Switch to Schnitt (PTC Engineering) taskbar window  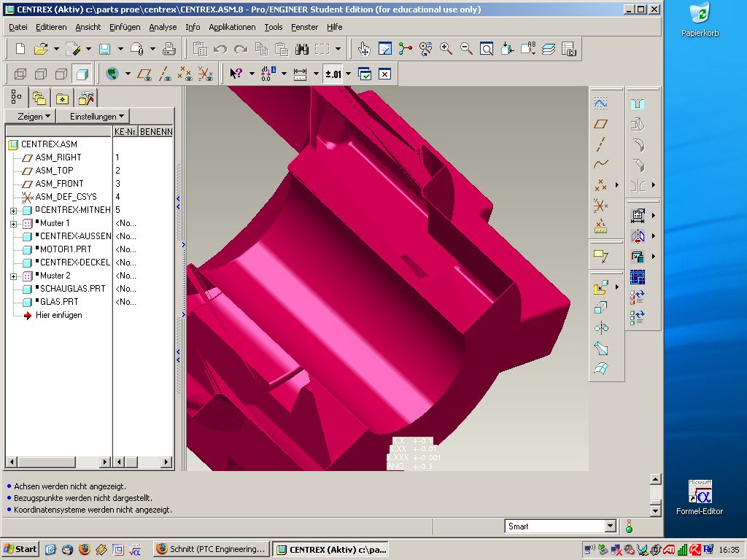coord(212,549)
